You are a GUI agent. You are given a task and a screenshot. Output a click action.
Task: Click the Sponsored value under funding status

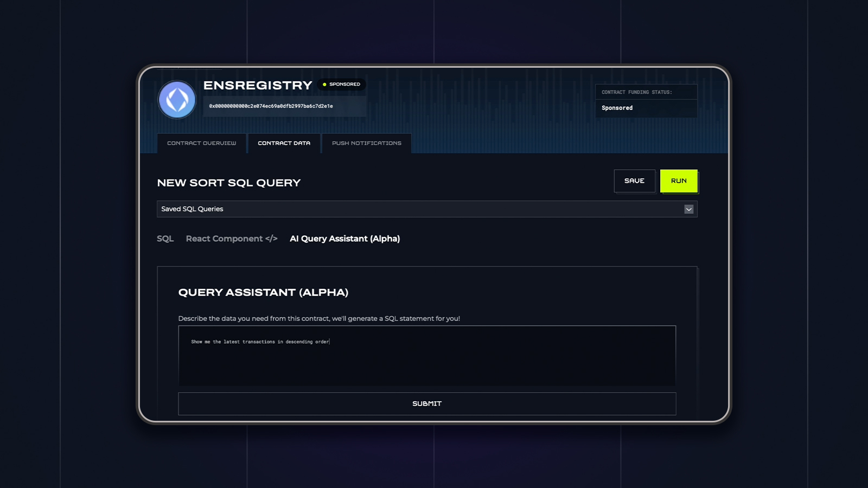(x=617, y=108)
